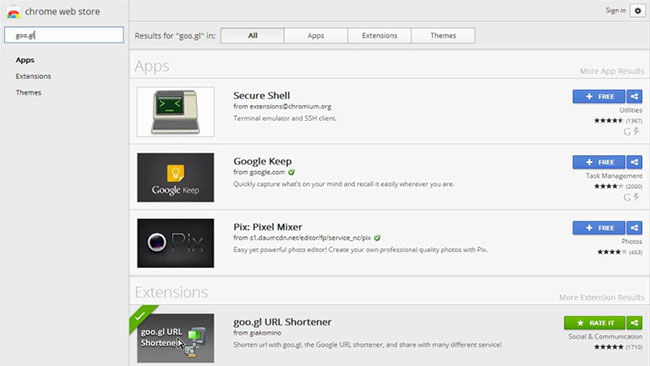
Task: Click the Sign in link
Action: pos(616,10)
